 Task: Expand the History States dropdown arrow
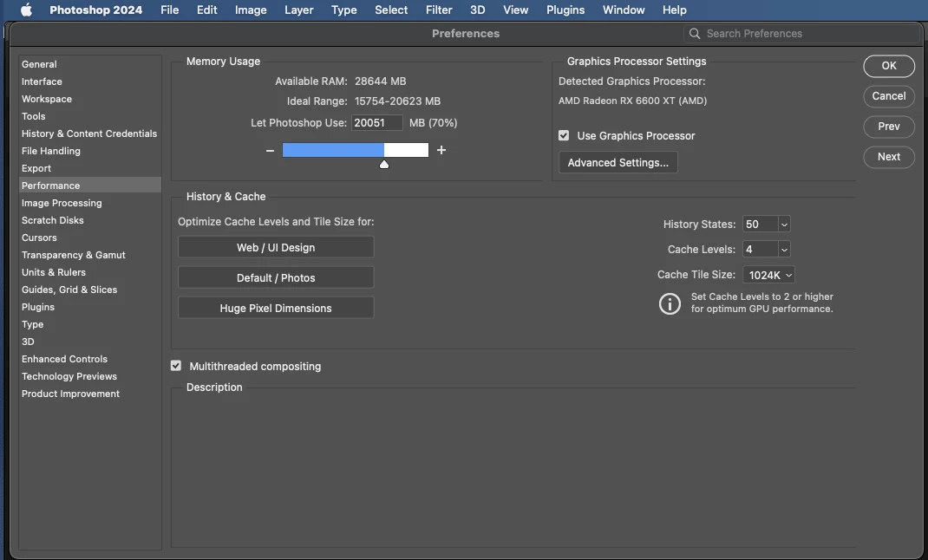[784, 225]
